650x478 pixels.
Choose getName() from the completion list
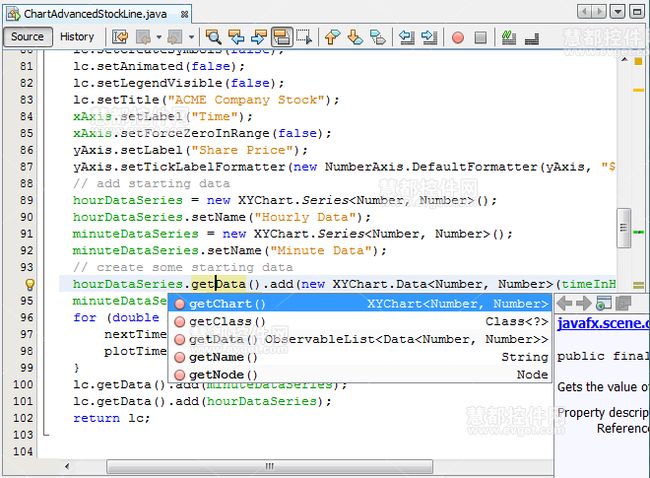pos(360,357)
